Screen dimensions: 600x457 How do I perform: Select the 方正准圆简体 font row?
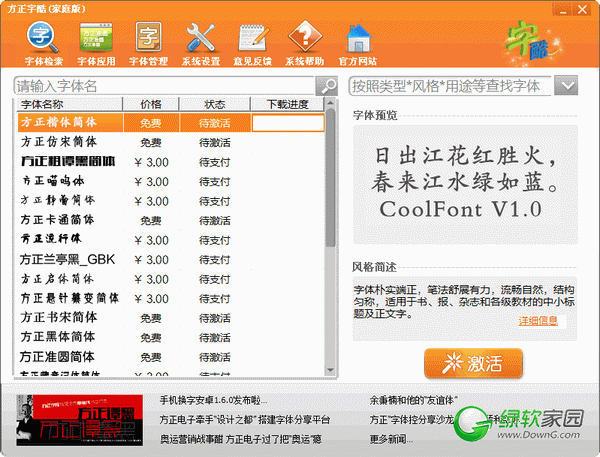click(171, 357)
